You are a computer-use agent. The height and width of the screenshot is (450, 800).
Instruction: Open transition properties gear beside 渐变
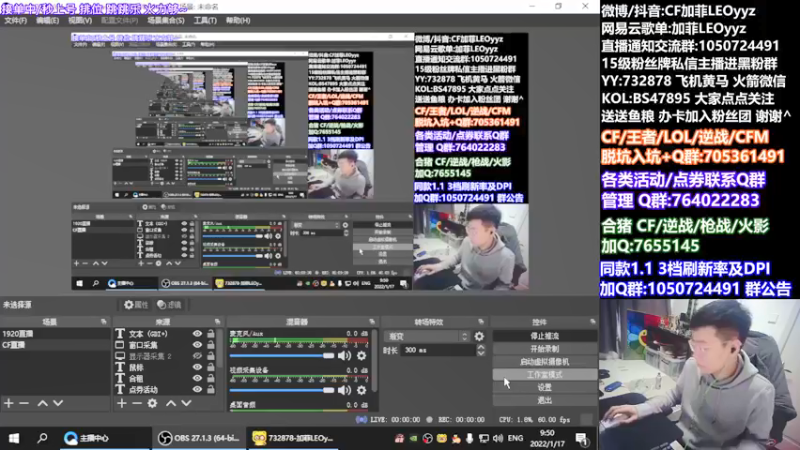click(x=479, y=336)
